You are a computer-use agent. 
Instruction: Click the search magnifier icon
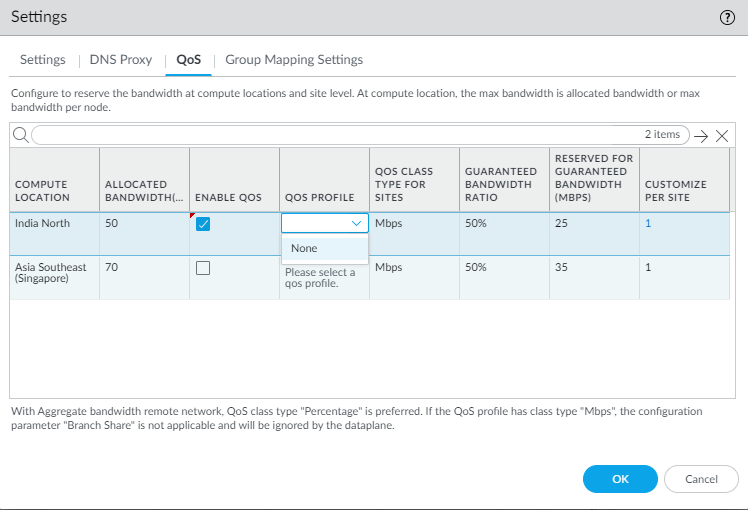click(x=19, y=135)
